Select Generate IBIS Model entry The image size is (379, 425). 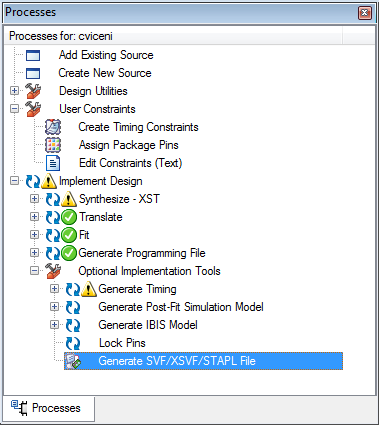148,325
